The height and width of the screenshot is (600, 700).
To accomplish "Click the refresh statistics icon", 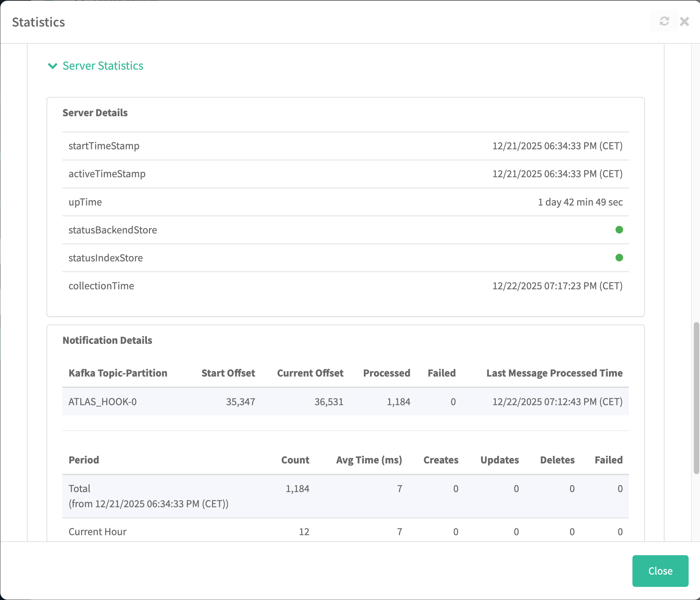I will [x=664, y=21].
